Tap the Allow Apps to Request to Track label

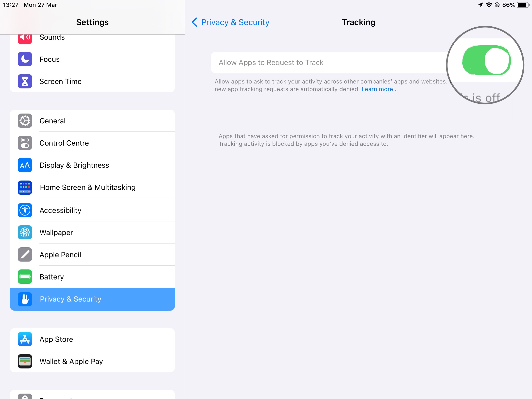(x=271, y=63)
